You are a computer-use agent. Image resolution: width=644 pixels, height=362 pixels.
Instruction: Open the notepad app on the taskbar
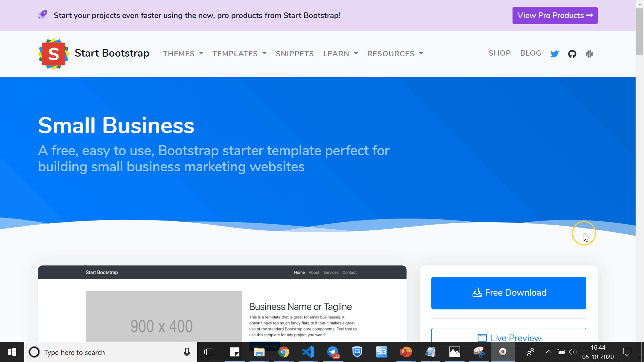[x=430, y=352]
